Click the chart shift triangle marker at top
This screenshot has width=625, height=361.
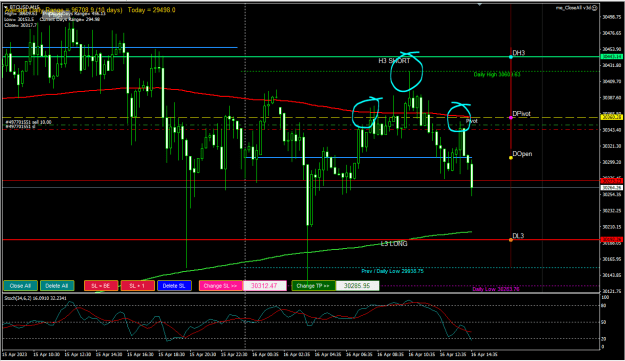point(480,4)
